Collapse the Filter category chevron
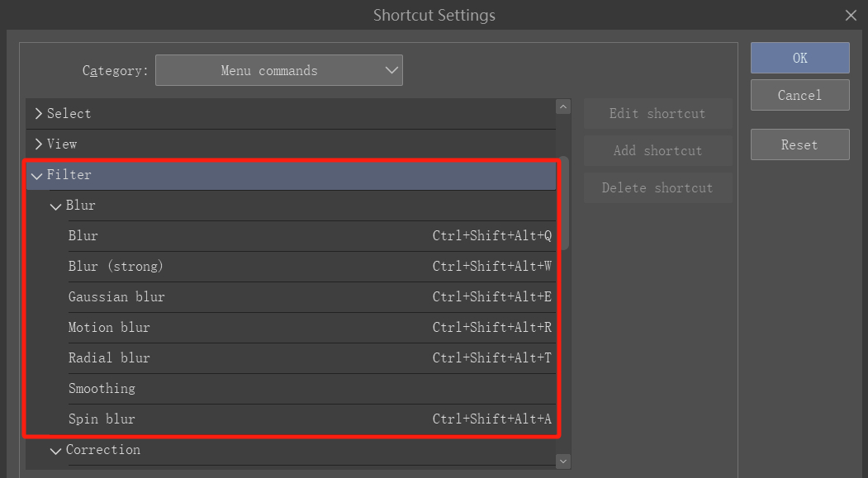The height and width of the screenshot is (478, 868). tap(36, 175)
